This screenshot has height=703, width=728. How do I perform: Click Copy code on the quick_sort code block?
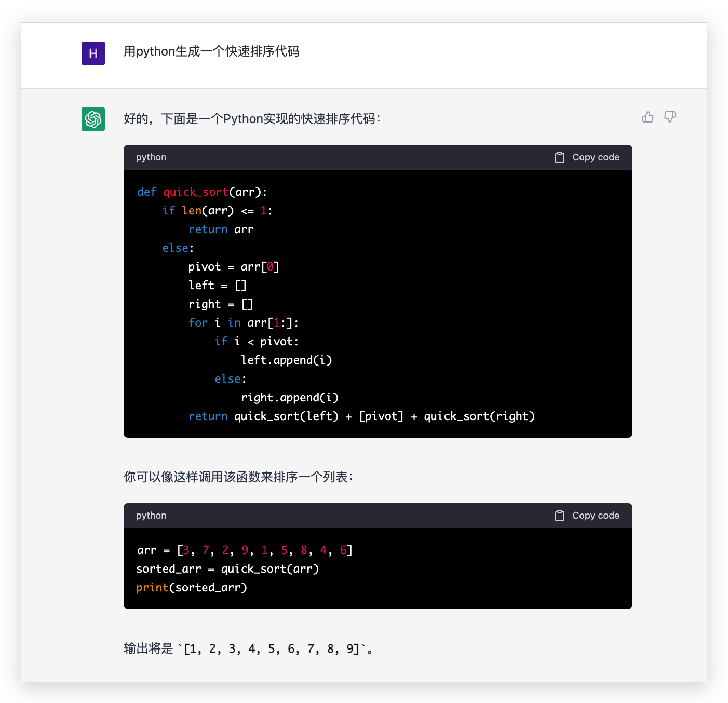[x=595, y=157]
